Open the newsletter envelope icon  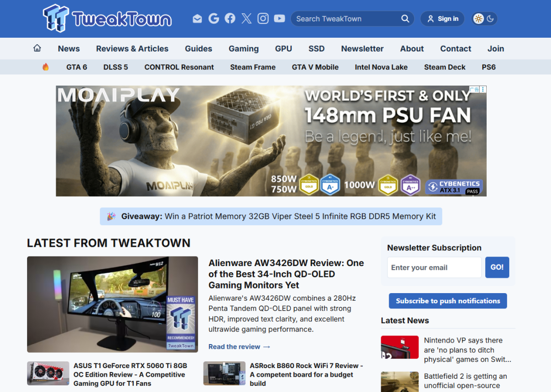[x=197, y=19]
